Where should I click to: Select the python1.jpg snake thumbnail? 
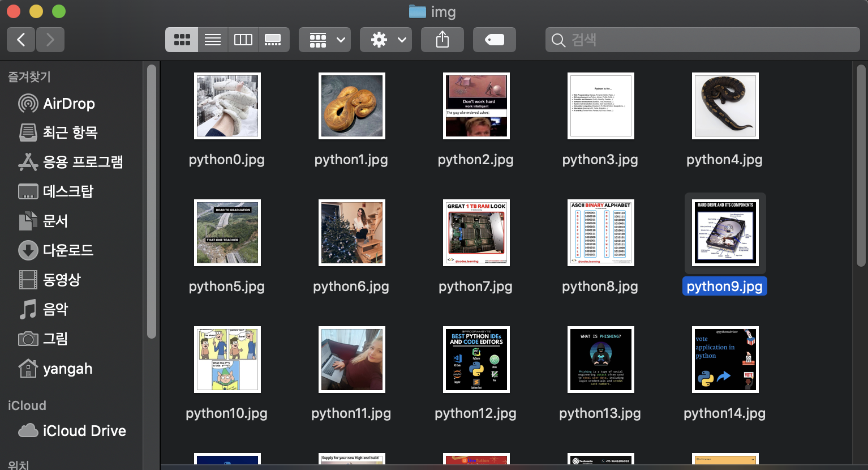tap(352, 106)
